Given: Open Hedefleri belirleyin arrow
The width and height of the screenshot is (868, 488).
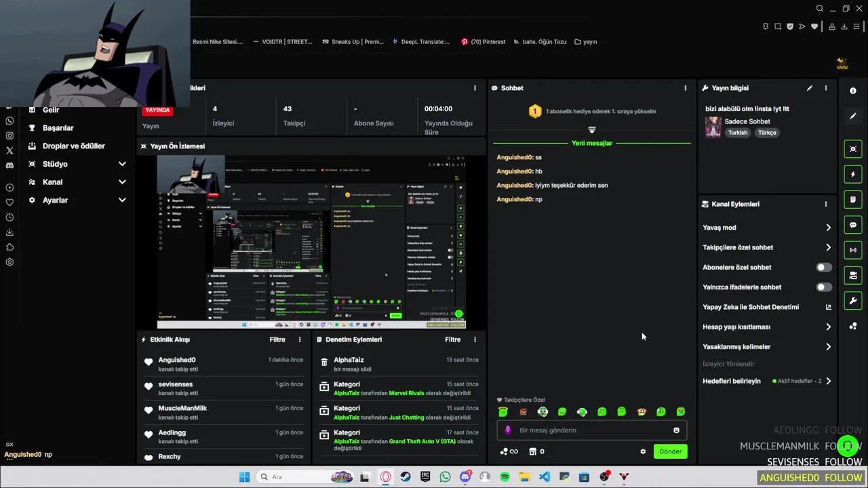Looking at the screenshot, I should tap(828, 381).
